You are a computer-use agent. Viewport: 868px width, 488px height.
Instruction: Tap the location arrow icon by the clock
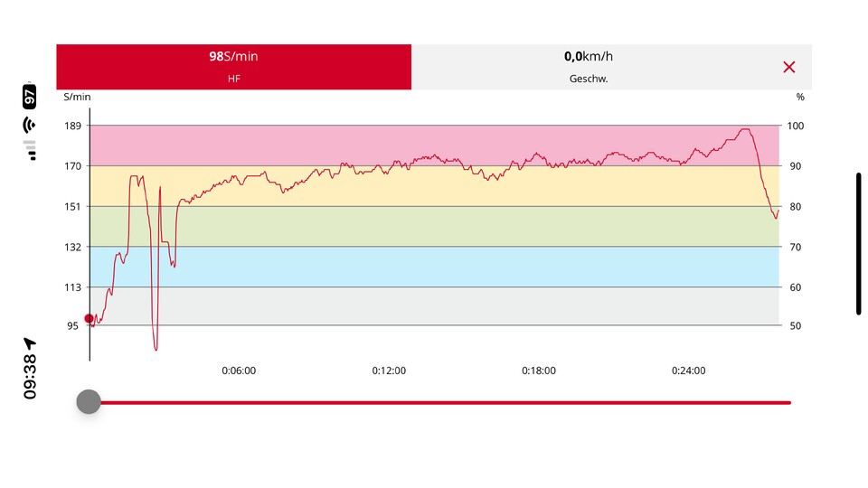click(30, 343)
